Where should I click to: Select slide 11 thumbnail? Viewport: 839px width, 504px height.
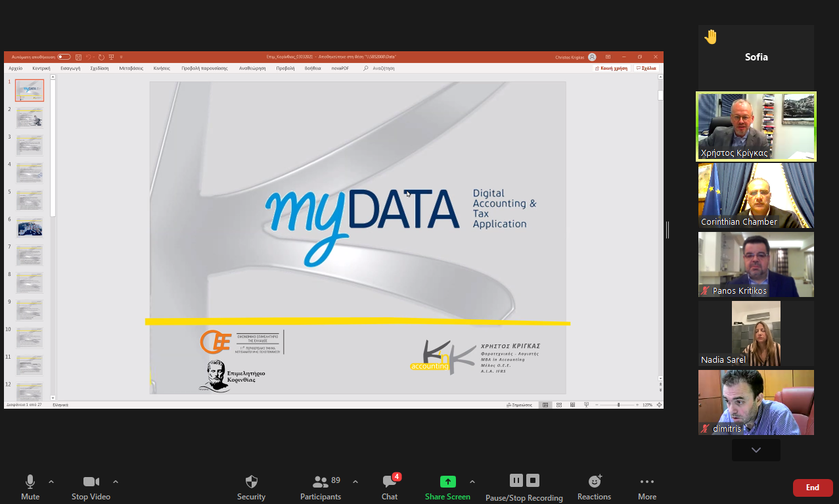coord(30,365)
